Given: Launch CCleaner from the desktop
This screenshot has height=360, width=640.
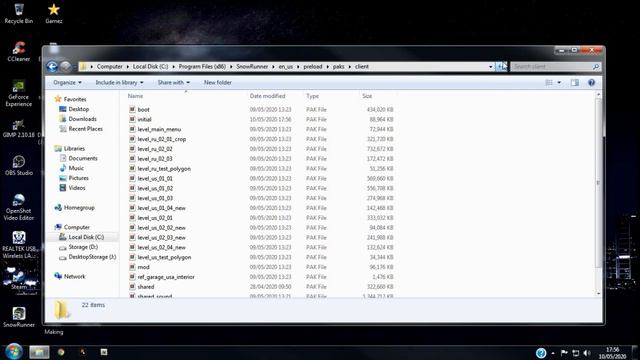Looking at the screenshot, I should (18, 51).
